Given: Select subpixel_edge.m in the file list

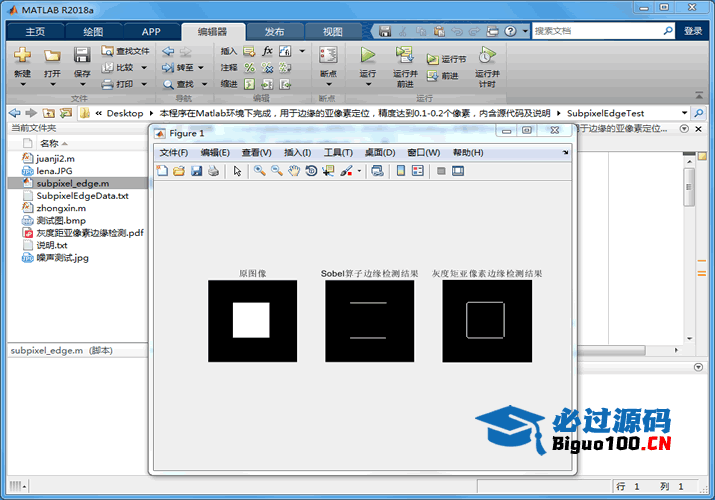Looking at the screenshot, I should coord(72,183).
